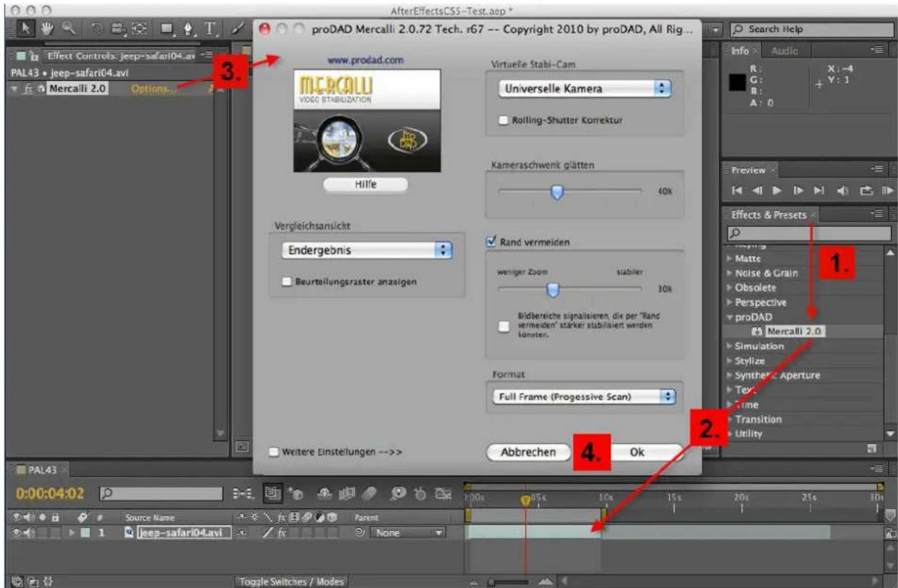Enable Bildbereiche signalisieren checkbox
This screenshot has width=898, height=588.
click(x=503, y=325)
